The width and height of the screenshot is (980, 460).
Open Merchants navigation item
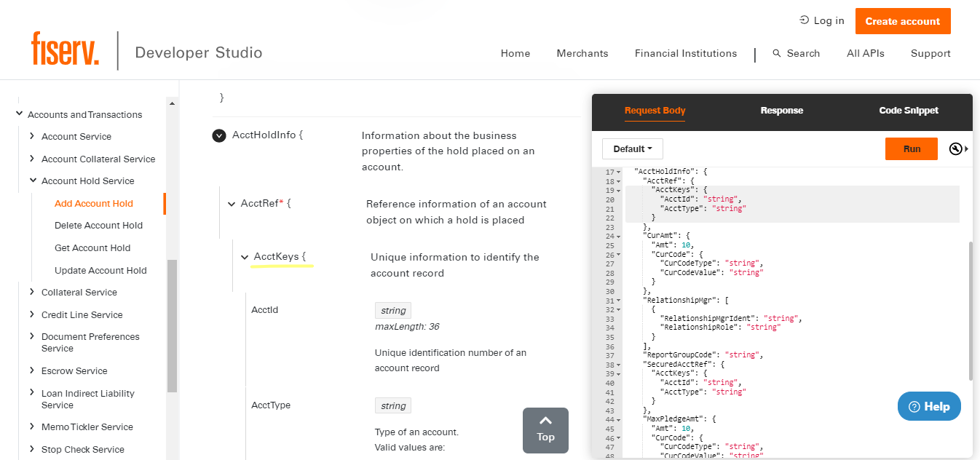[582, 53]
